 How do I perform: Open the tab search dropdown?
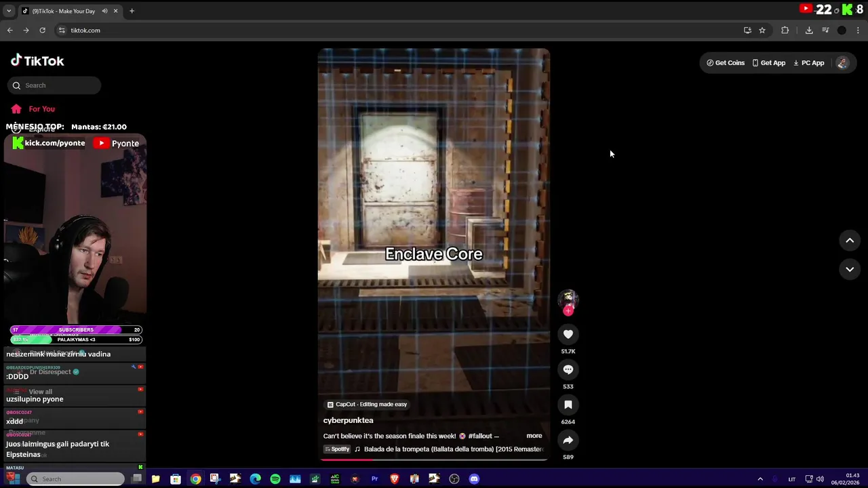pyautogui.click(x=9, y=11)
